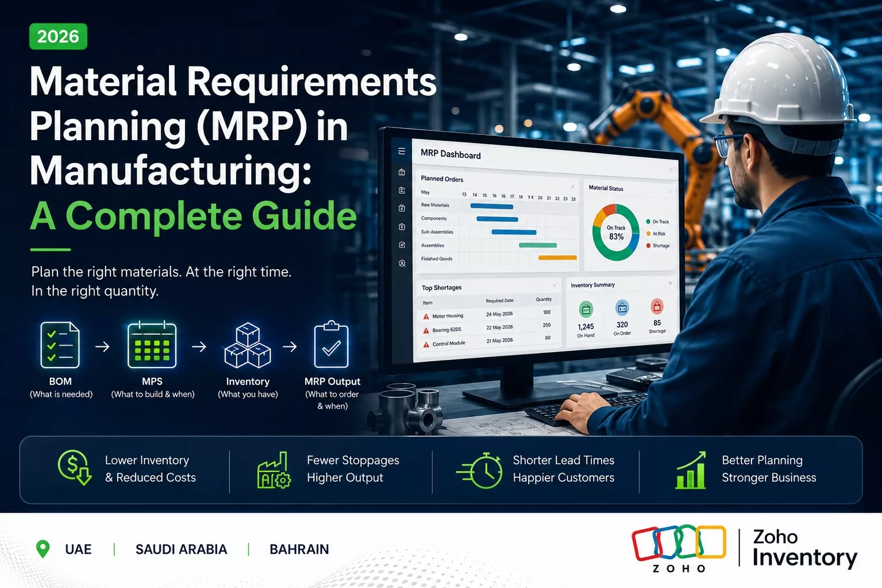Select the MPS calendar icon
882x588 pixels.
coord(152,345)
